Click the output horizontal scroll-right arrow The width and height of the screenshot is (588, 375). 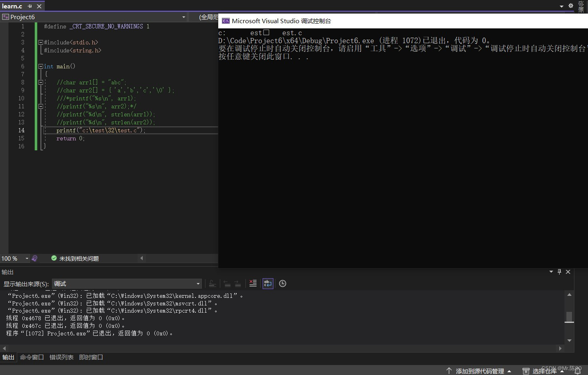(x=560, y=349)
